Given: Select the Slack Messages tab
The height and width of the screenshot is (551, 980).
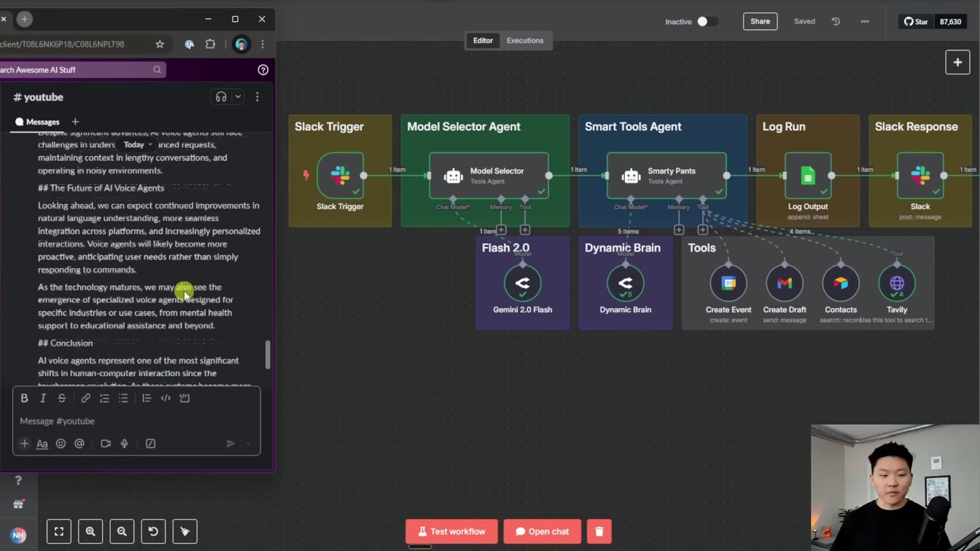Looking at the screenshot, I should tap(37, 122).
